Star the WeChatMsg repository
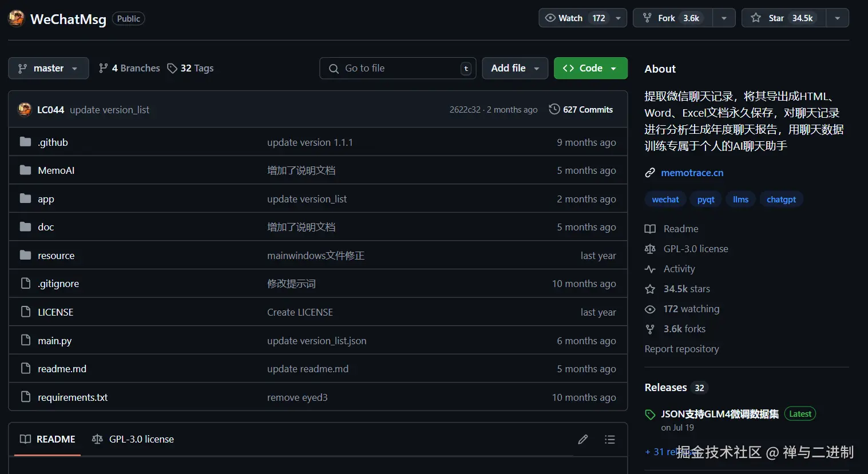The image size is (868, 474). 784,18
